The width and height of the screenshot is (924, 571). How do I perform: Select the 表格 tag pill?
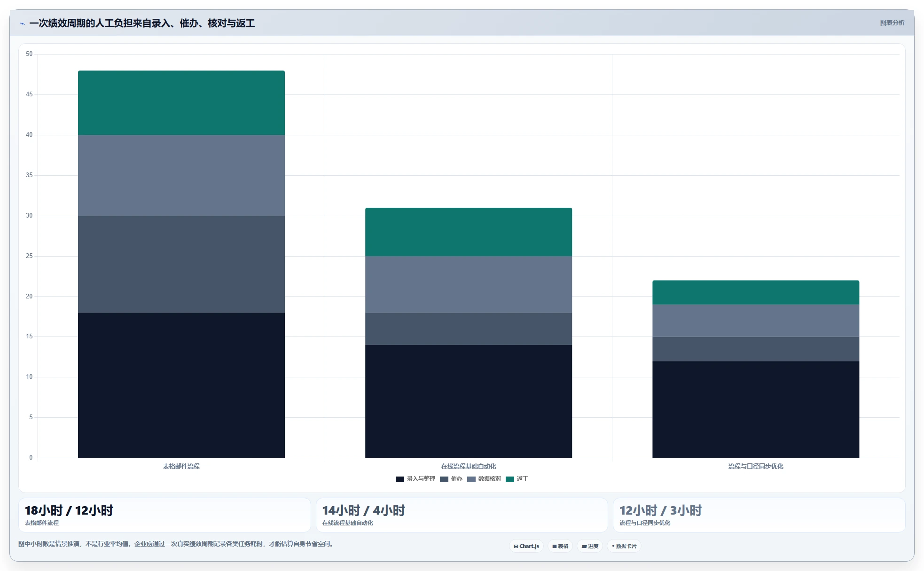point(560,546)
